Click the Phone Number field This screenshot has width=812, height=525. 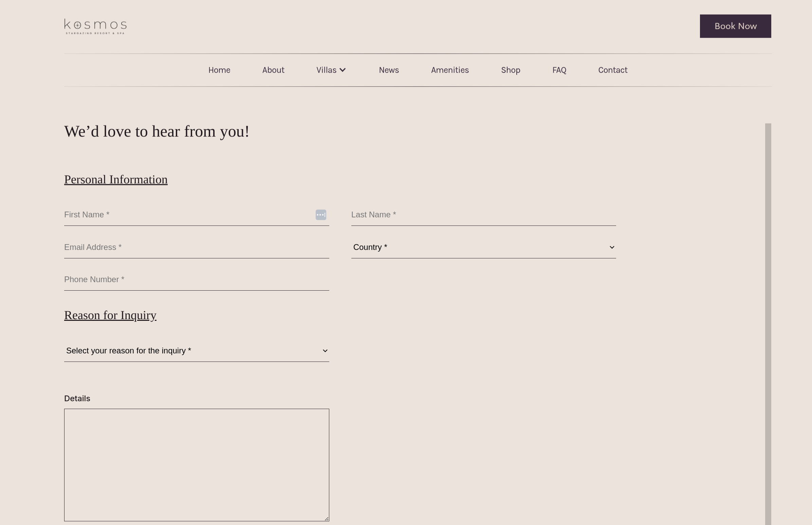197,280
